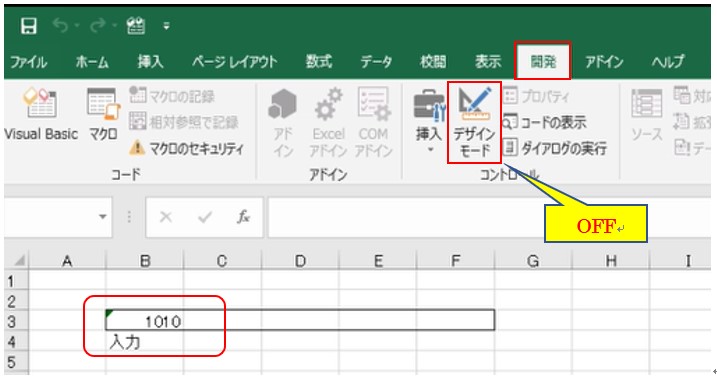Viewport: 717px width, 380px height.
Task: Open プロパティ for the control
Action: [537, 96]
